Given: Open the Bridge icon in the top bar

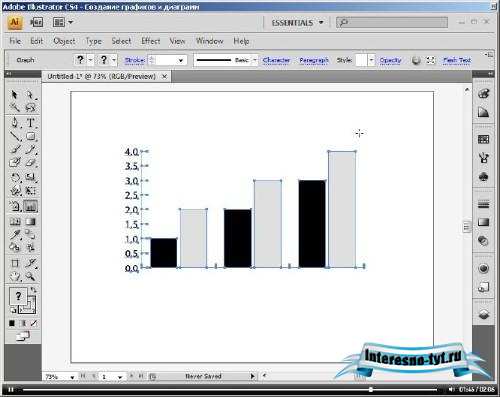Looking at the screenshot, I should 37,22.
